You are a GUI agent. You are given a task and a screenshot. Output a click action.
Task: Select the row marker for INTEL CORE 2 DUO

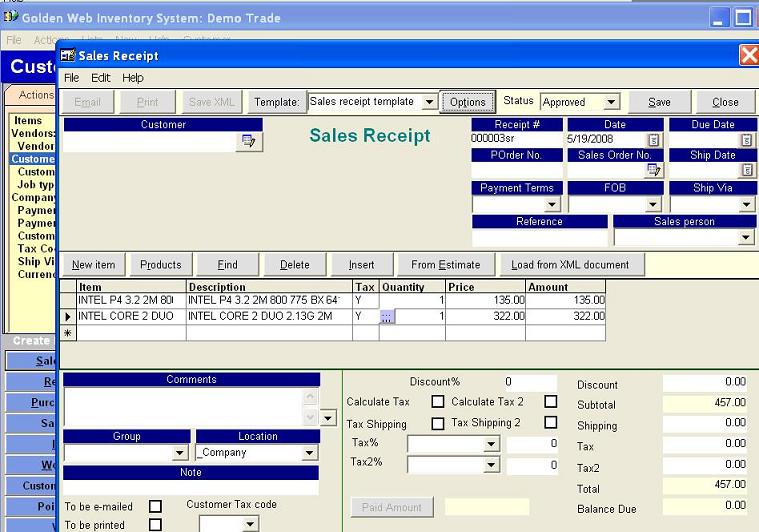click(x=68, y=317)
